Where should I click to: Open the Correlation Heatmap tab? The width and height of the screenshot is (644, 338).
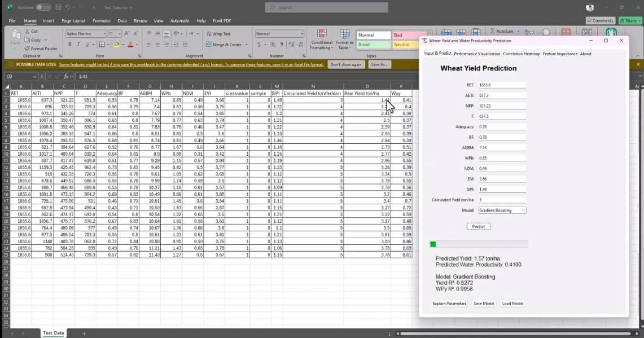pos(521,54)
